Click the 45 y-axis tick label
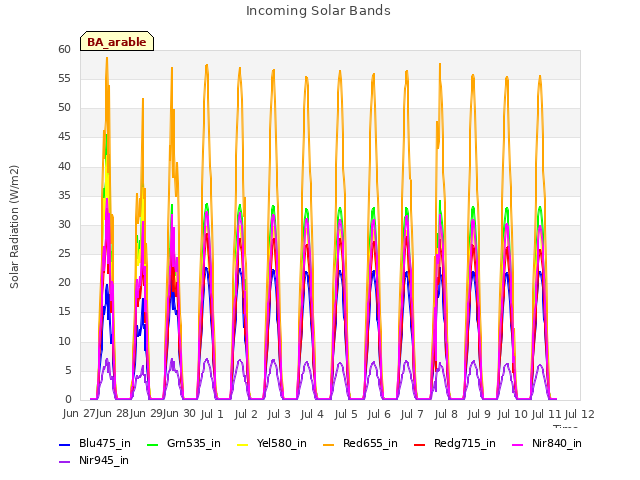Viewport: 640px width, 480px height. click(x=64, y=137)
